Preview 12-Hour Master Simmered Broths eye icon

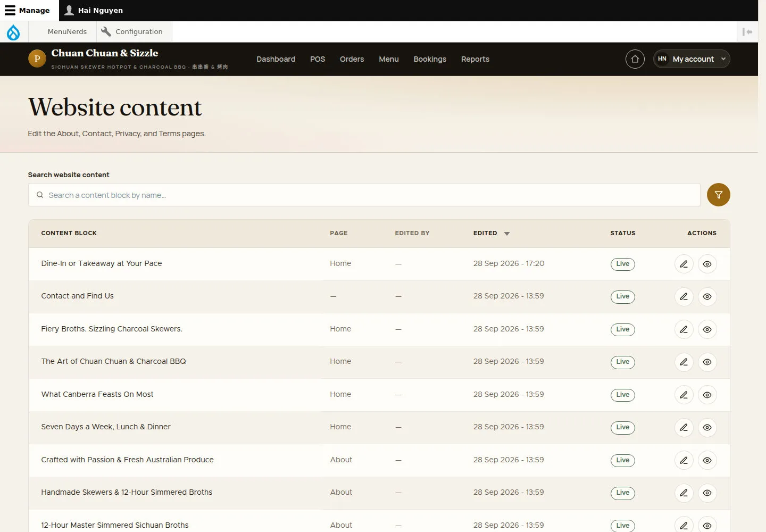[x=707, y=525]
